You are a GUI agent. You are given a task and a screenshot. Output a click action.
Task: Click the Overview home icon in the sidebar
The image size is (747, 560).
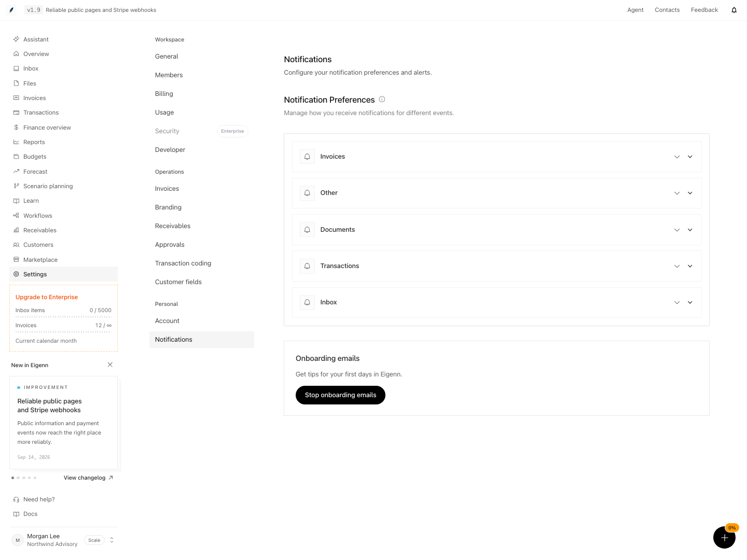click(16, 54)
